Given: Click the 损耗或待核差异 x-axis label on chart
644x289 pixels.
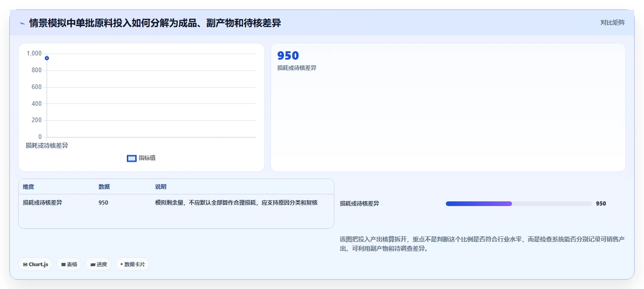Looking at the screenshot, I should tap(47, 145).
